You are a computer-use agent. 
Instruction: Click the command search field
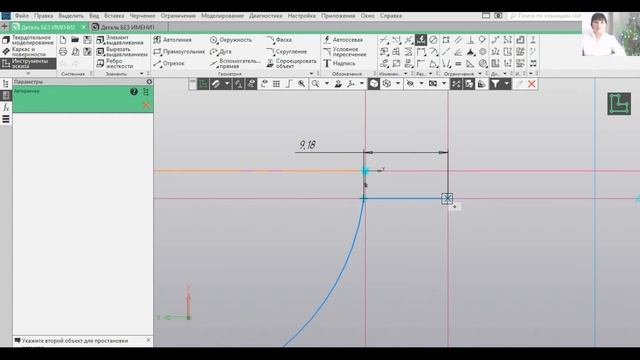click(544, 16)
